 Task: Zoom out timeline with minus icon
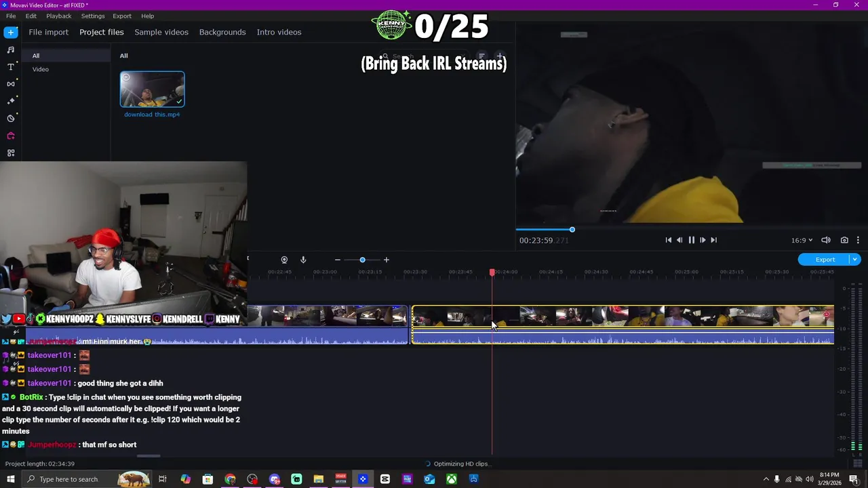click(337, 260)
